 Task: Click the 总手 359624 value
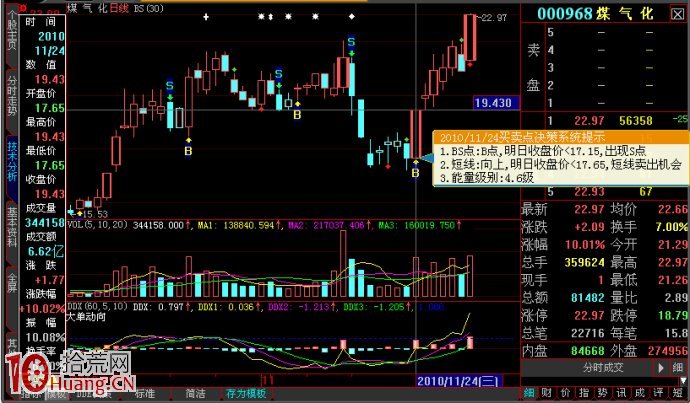click(x=584, y=262)
